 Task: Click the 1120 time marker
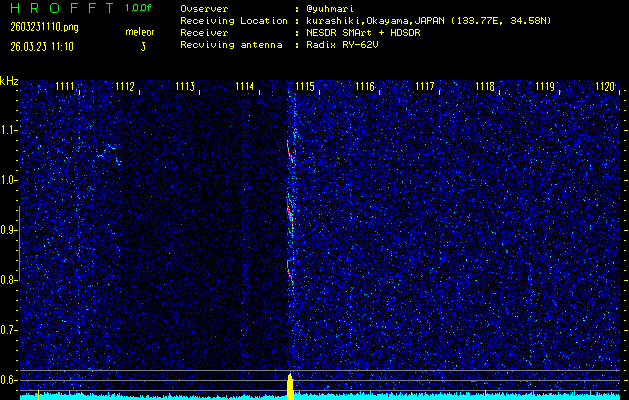(x=604, y=87)
